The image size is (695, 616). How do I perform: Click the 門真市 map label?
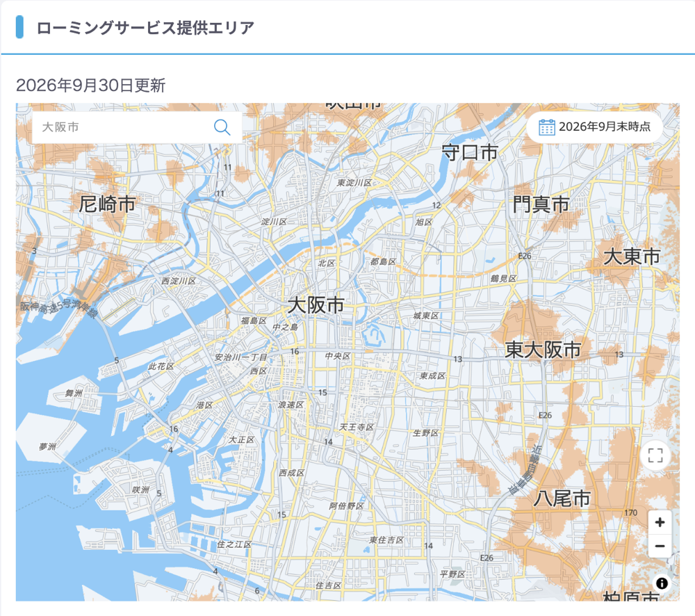coord(541,204)
